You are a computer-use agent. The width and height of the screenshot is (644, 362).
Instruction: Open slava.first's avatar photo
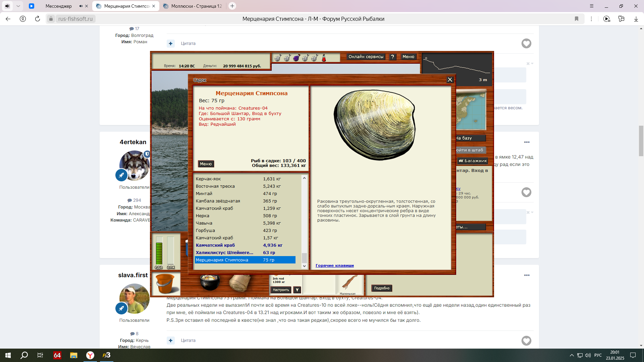click(x=135, y=298)
